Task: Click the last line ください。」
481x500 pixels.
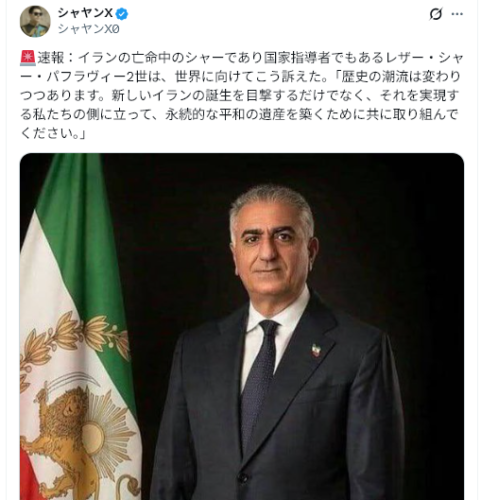Action: [x=53, y=133]
